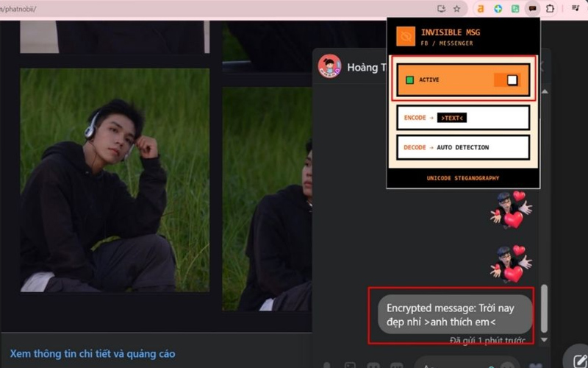Viewport: 588px width, 368px height.
Task: Click 'Xem thông tin chi tiết và quảng cáo' link
Action: (x=93, y=354)
